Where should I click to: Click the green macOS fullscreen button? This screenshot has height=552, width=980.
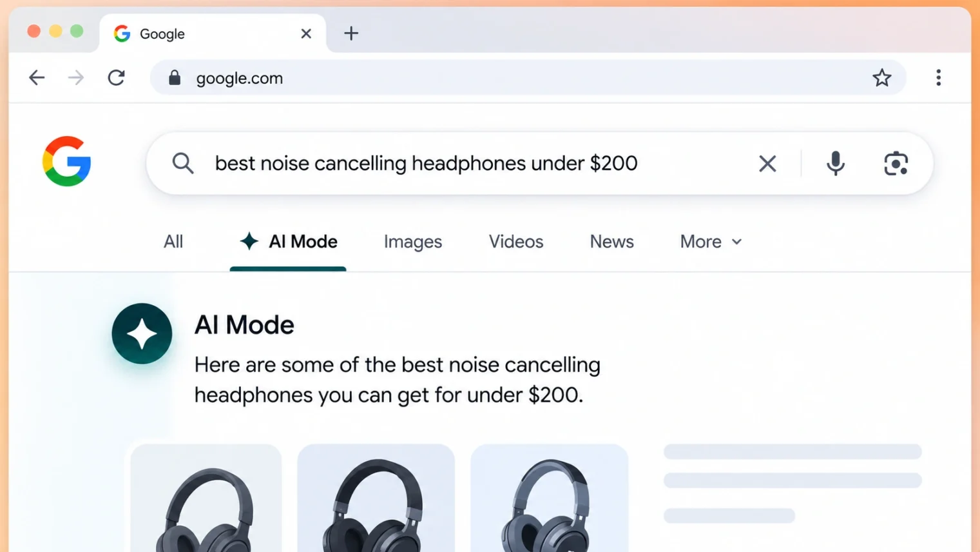77,32
